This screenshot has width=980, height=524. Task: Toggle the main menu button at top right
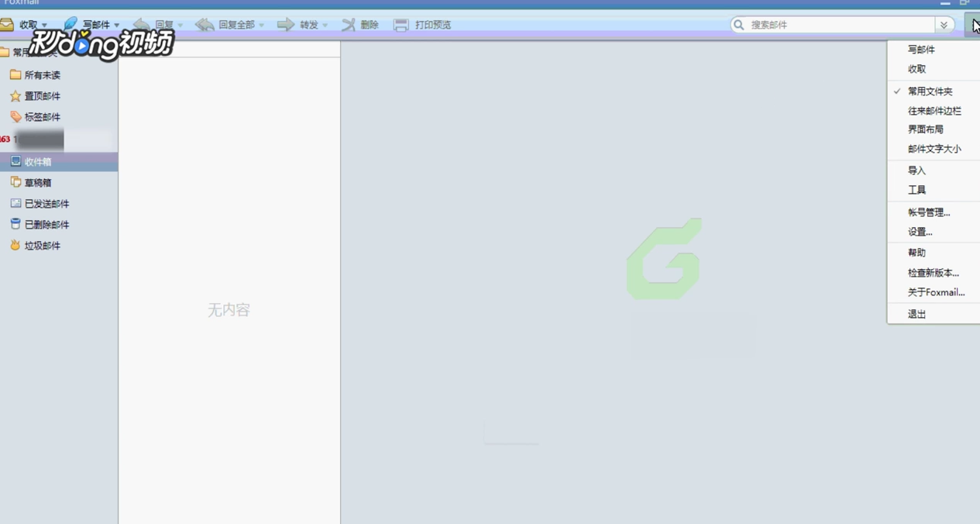pos(972,25)
